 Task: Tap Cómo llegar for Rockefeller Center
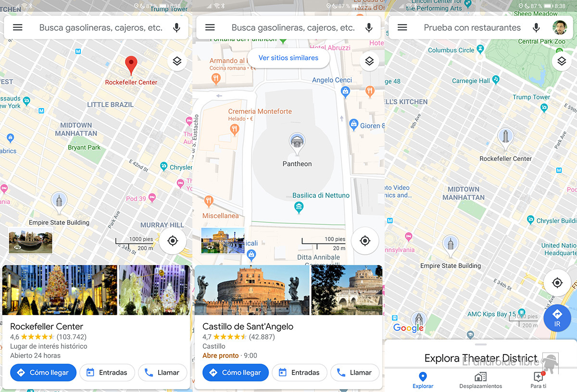pos(43,372)
